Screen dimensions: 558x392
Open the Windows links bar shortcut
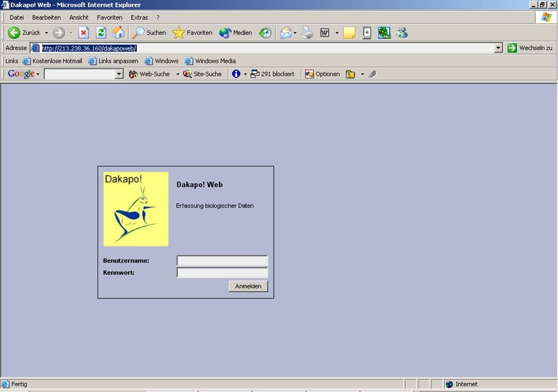click(161, 61)
